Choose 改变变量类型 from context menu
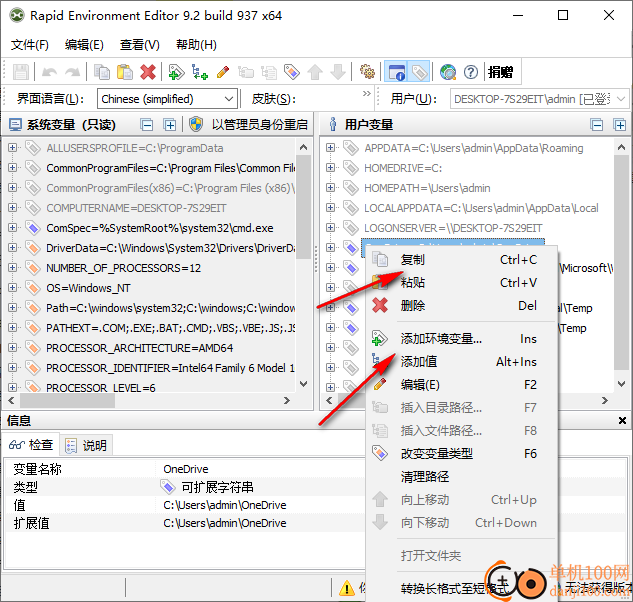Viewport: 633px width, 602px height. (462, 454)
